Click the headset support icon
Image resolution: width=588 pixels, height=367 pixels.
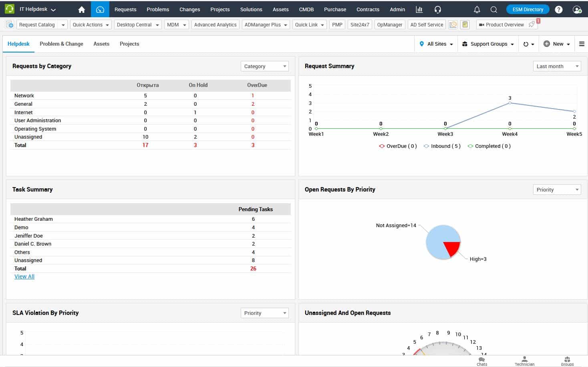coord(438,10)
